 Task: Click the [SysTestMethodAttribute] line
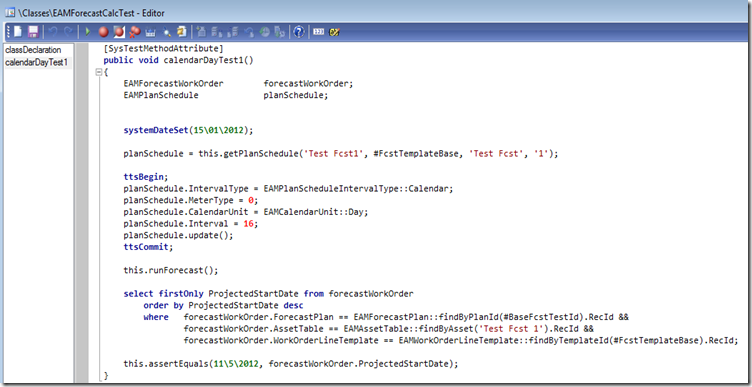(164, 48)
